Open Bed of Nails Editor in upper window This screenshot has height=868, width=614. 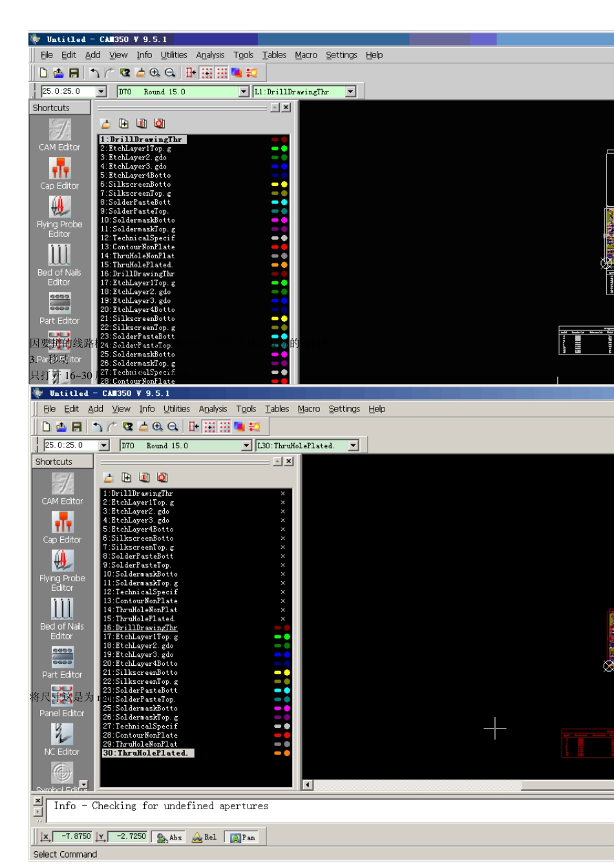(59, 265)
